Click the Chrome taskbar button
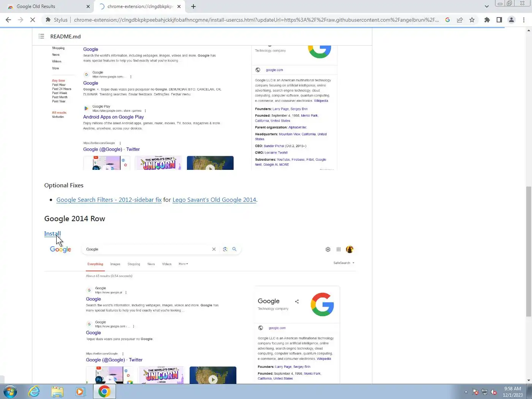The width and height of the screenshot is (532, 399). point(104,391)
